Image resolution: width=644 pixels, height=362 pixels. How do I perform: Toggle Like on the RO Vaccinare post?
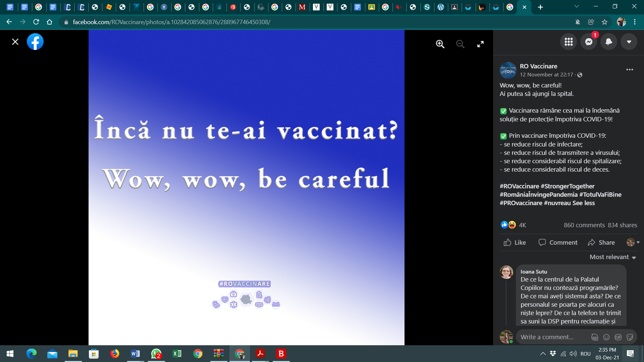point(515,242)
